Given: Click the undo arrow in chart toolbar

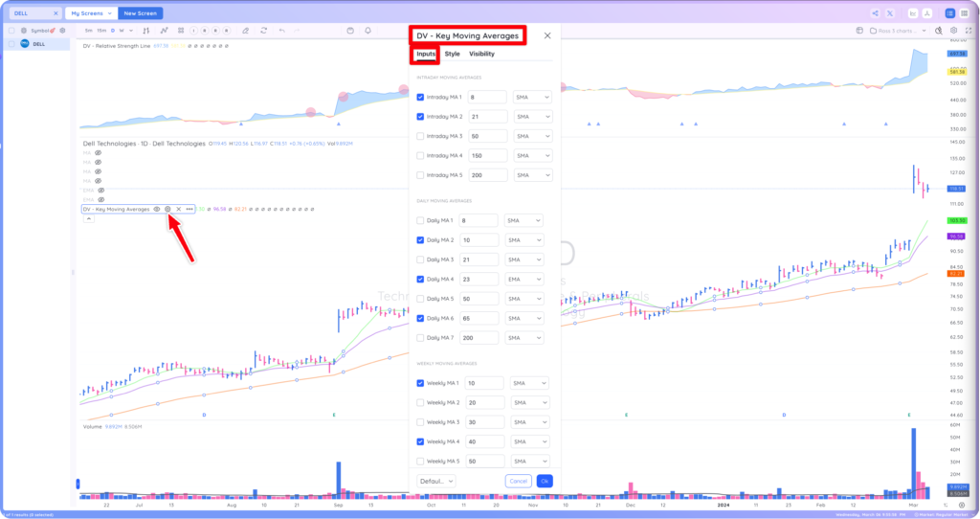Looking at the screenshot, I should click(x=282, y=31).
